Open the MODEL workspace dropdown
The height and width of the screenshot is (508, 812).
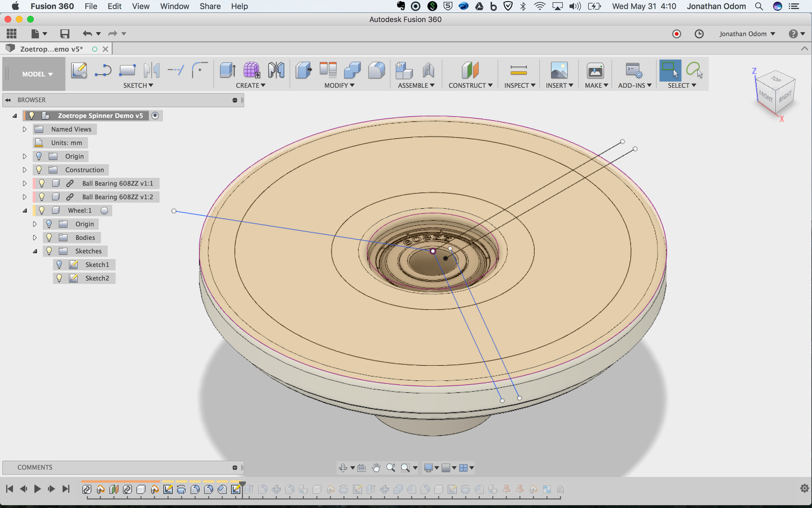(x=37, y=74)
